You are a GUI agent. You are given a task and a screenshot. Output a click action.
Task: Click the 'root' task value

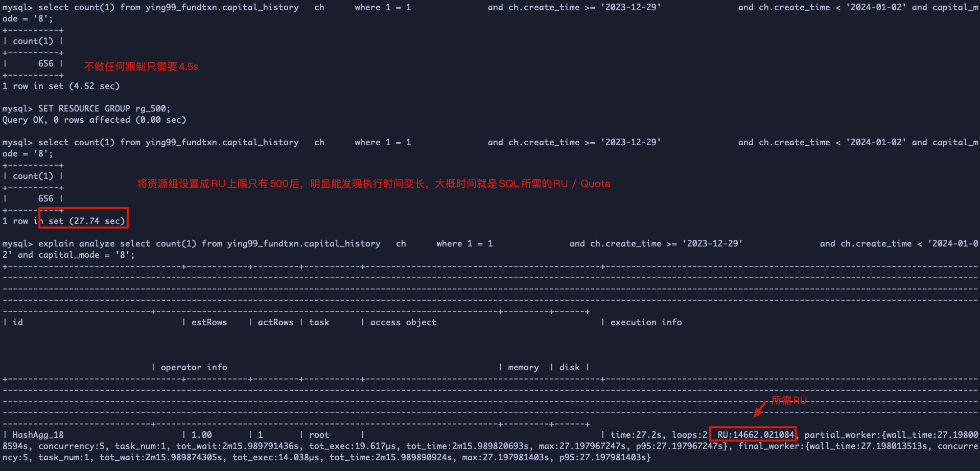[x=319, y=435]
